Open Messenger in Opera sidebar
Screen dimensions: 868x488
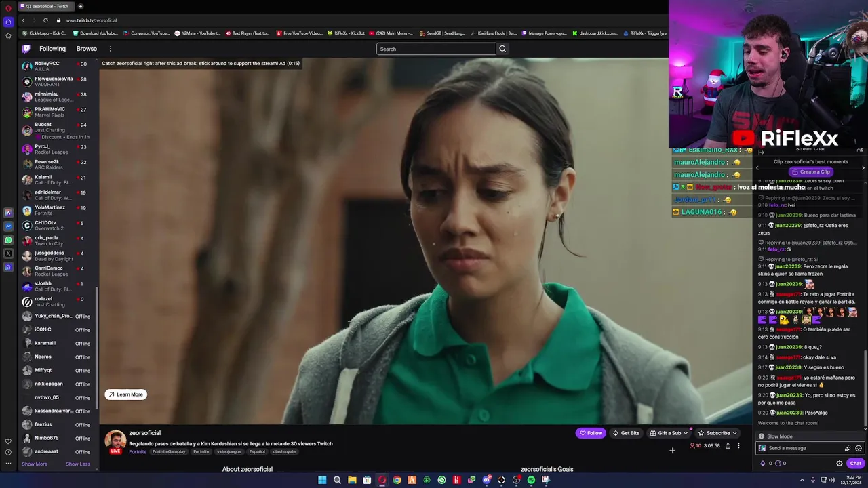tap(8, 226)
